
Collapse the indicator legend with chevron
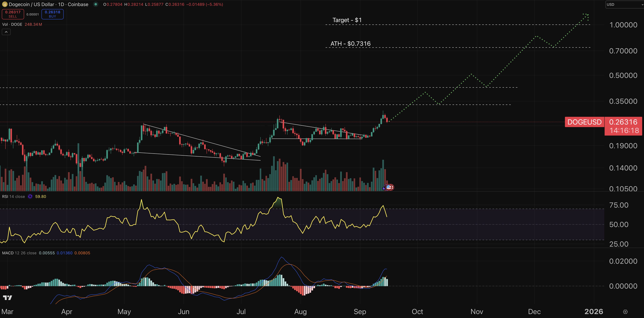tap(6, 32)
